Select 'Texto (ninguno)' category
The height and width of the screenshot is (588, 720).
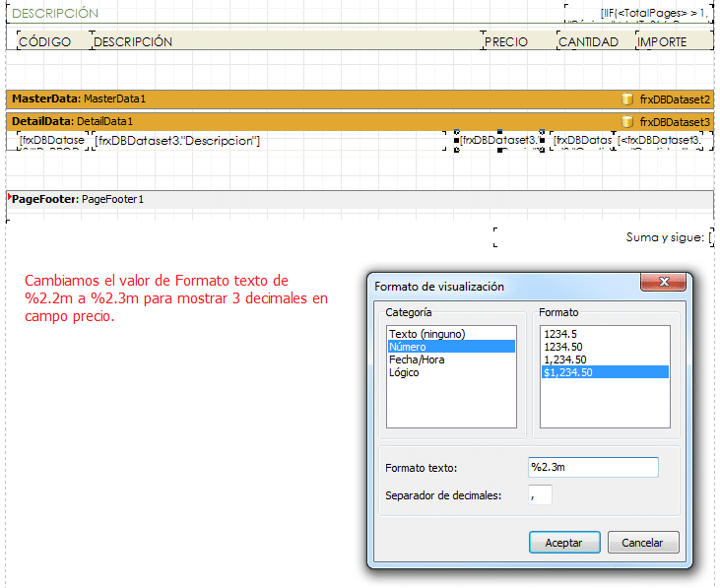tap(451, 334)
